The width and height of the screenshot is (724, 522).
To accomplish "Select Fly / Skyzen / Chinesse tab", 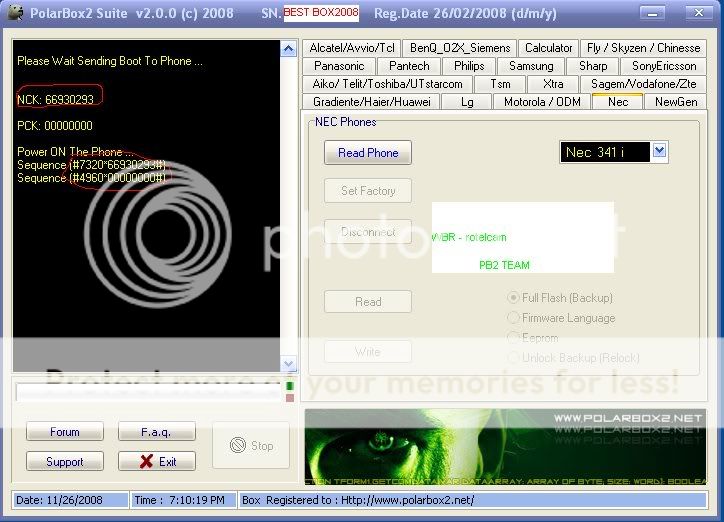I will [643, 48].
